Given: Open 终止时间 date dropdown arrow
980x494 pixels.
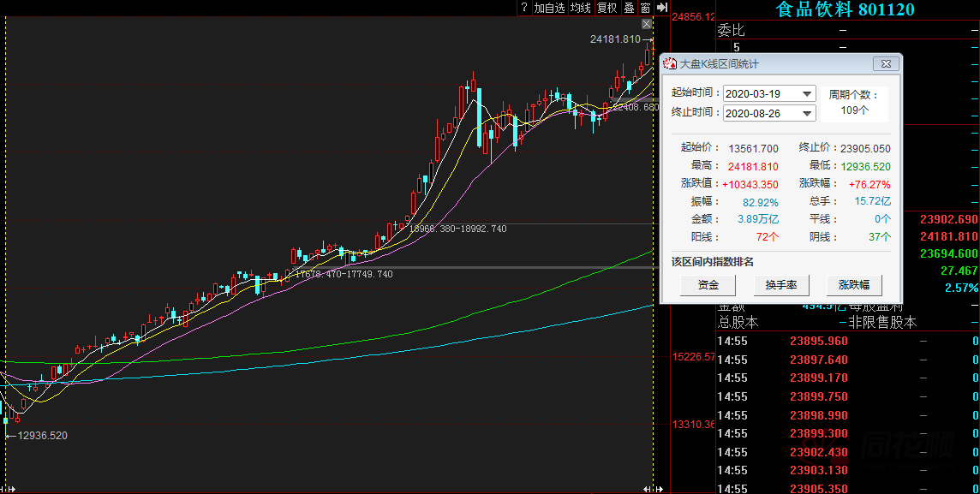Looking at the screenshot, I should pos(807,113).
